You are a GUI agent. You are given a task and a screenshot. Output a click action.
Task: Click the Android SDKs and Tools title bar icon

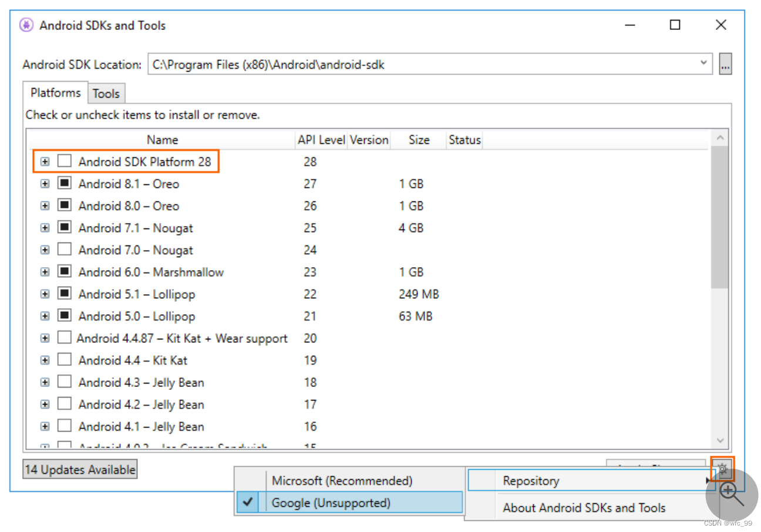point(25,25)
